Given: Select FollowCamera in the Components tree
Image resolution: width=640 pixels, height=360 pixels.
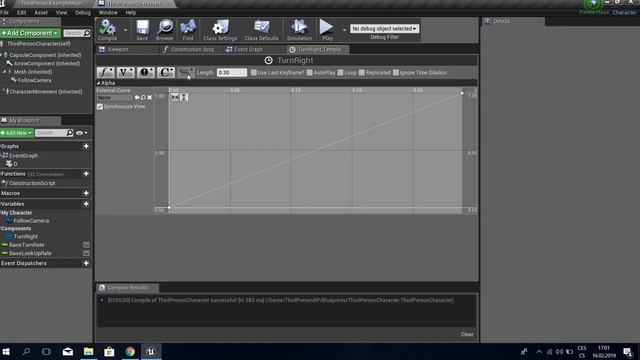Looking at the screenshot, I should tap(34, 80).
